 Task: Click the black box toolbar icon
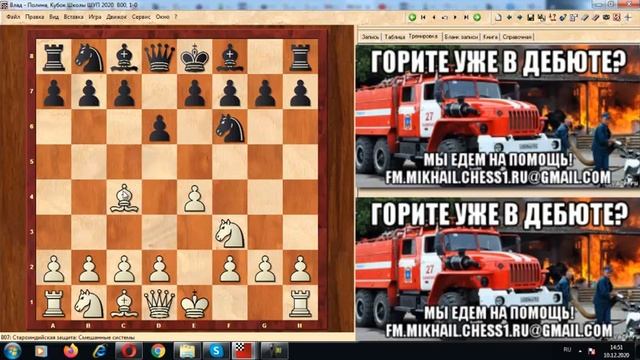coord(606,17)
